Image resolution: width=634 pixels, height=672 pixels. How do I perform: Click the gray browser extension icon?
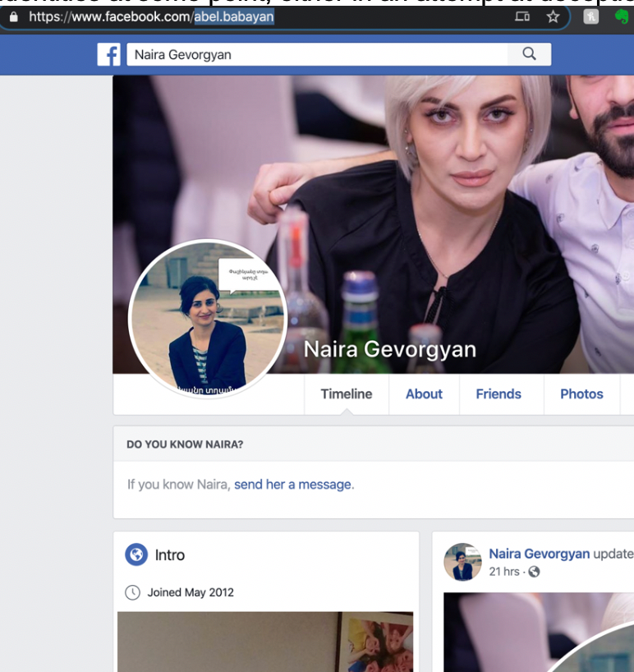[590, 16]
